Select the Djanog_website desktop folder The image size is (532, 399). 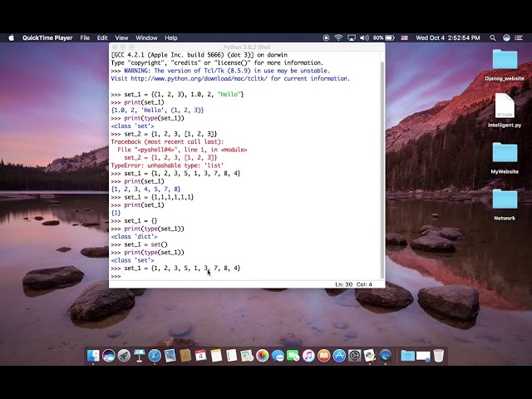coord(505,65)
